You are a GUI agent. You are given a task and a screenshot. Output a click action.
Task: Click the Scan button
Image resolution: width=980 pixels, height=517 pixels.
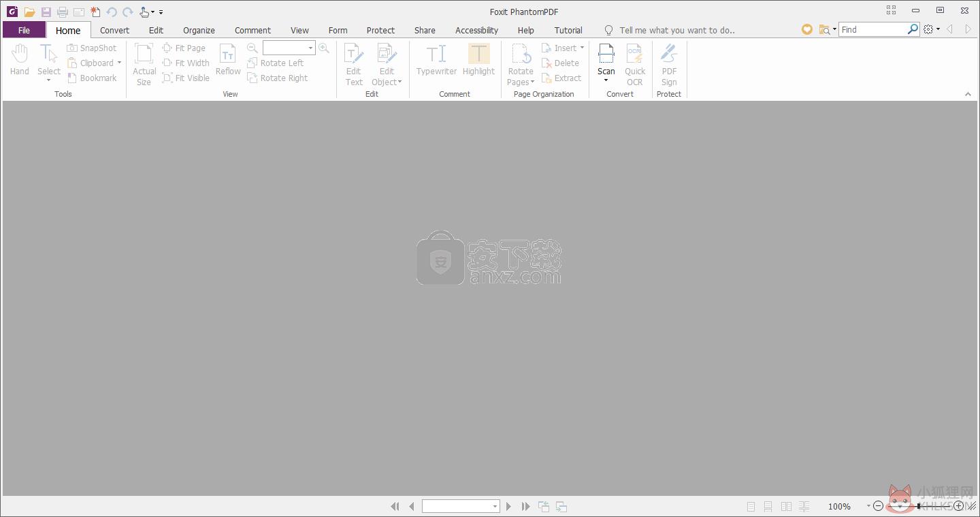[x=606, y=63]
